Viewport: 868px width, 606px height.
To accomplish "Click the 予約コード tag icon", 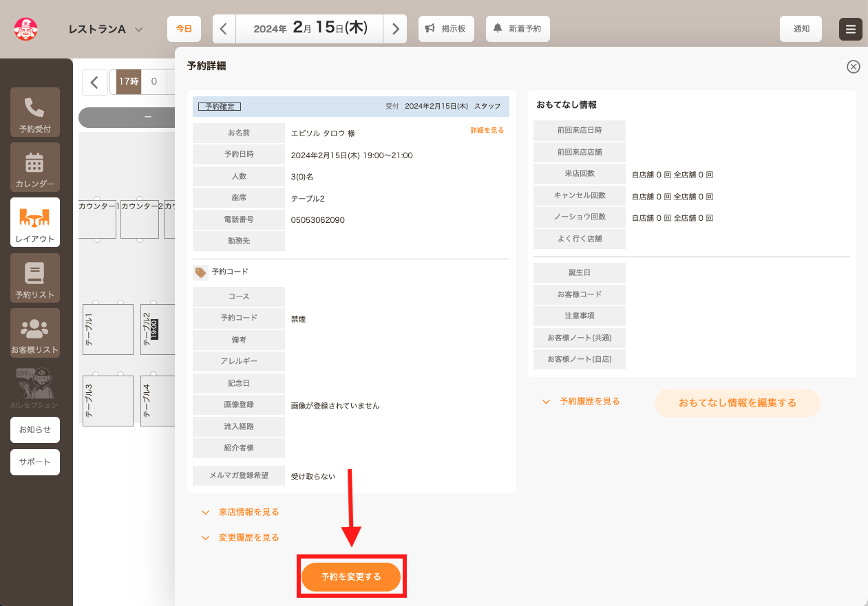I will point(200,272).
